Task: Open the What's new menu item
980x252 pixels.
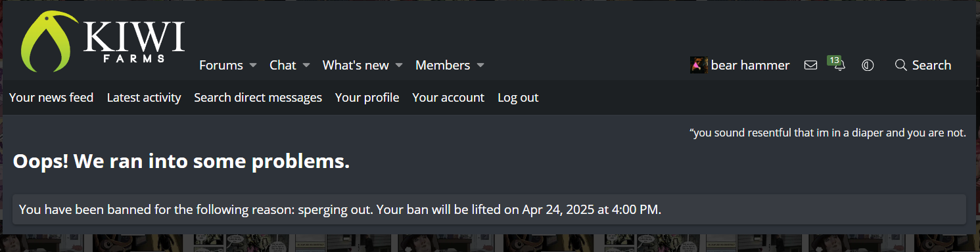Action: pyautogui.click(x=356, y=65)
